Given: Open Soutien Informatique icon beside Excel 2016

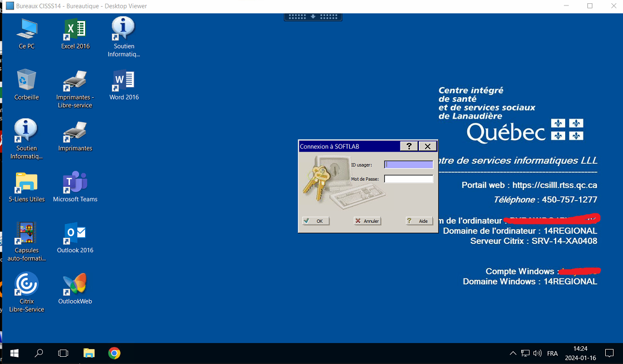Looking at the screenshot, I should [123, 37].
